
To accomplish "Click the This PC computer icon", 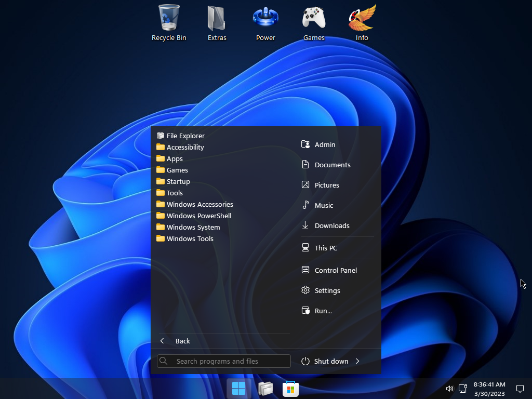I will point(305,248).
